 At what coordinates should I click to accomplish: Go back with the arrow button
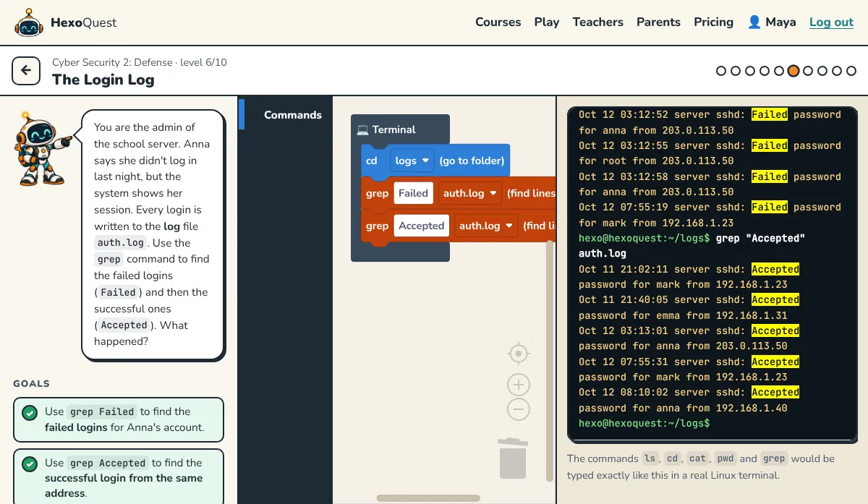tap(26, 71)
